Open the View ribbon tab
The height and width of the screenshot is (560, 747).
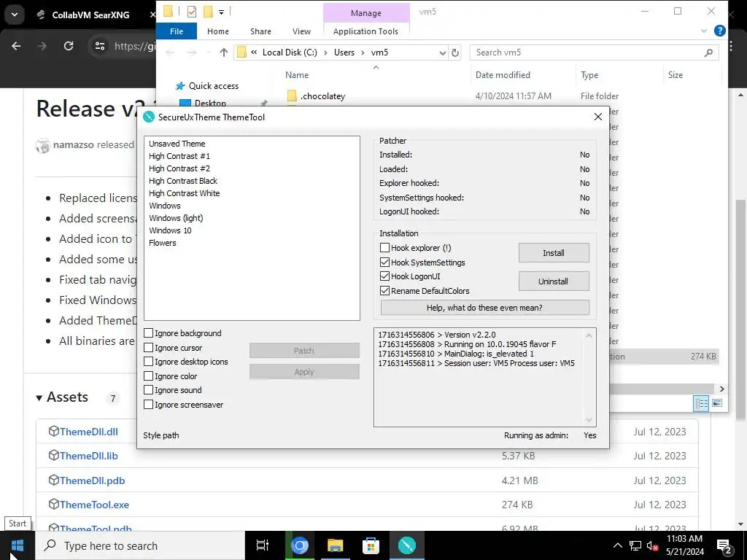click(x=301, y=31)
